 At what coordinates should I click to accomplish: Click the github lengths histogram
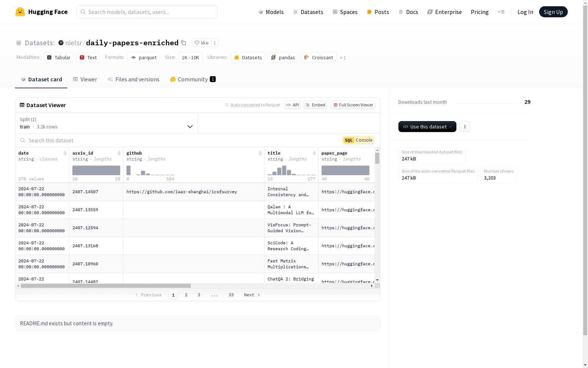[150, 170]
